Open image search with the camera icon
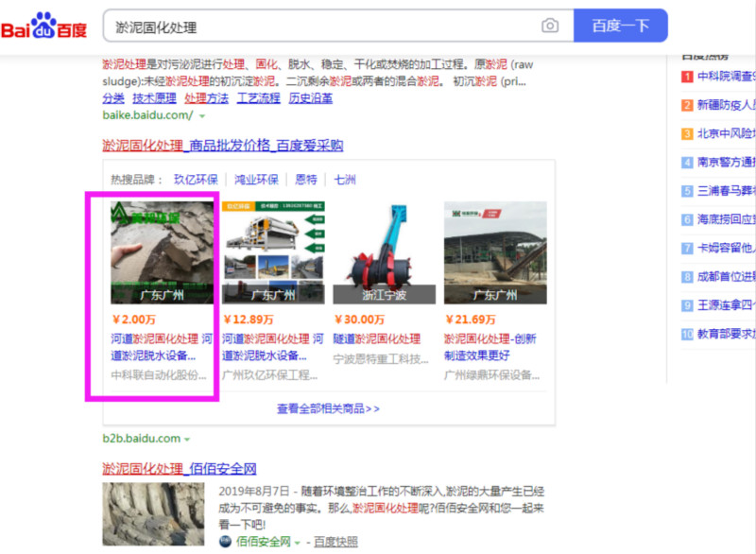756x554 pixels. (x=550, y=26)
